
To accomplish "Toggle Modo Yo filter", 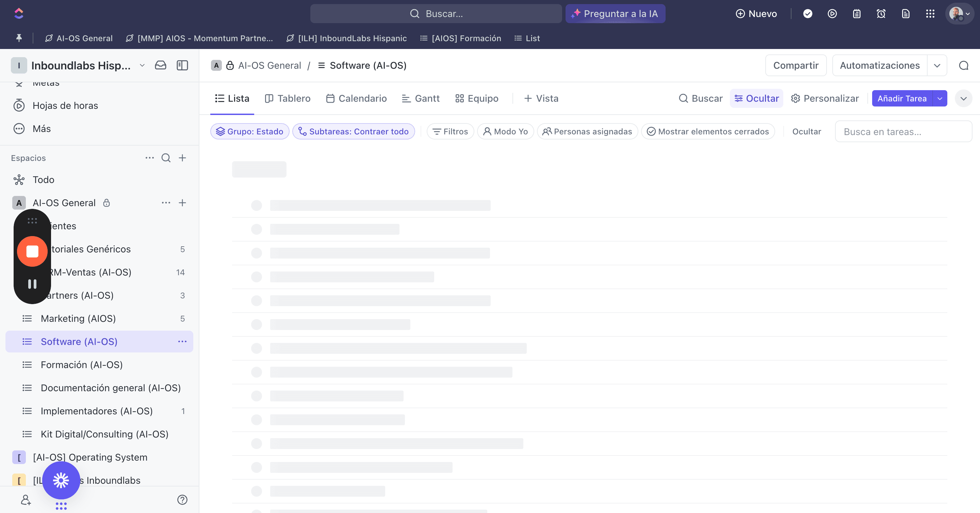I will point(505,132).
